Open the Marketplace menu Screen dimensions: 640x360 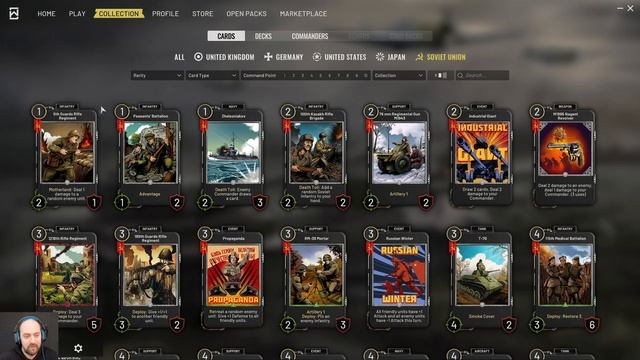[303, 13]
